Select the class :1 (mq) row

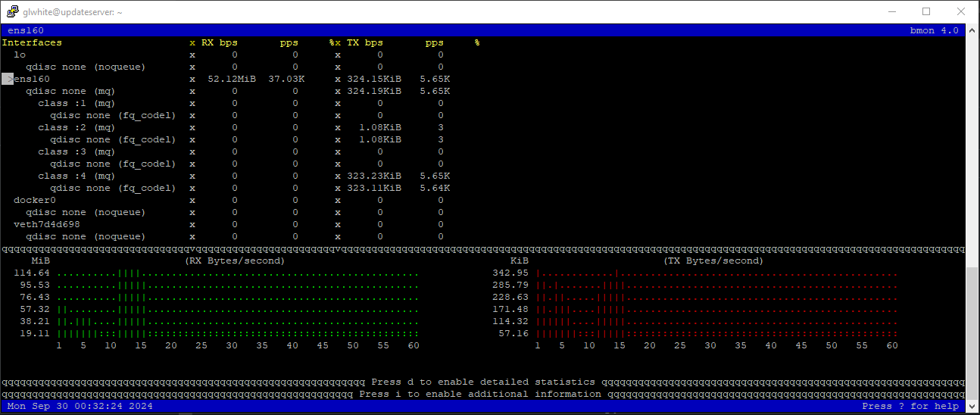pyautogui.click(x=226, y=103)
